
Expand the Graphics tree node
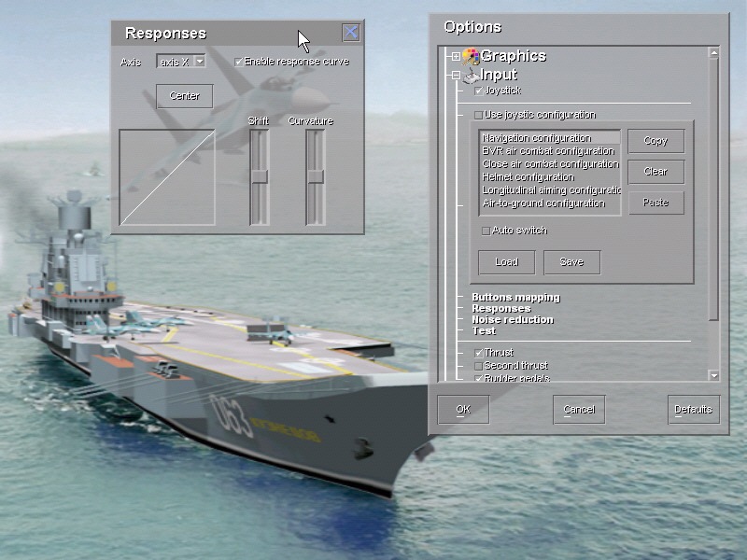click(456, 57)
